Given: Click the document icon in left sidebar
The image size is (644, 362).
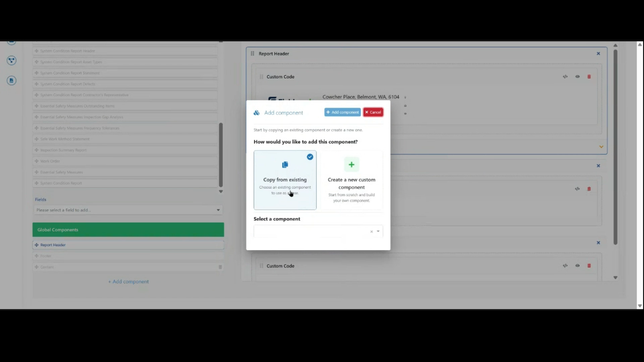Looking at the screenshot, I should 11,80.
